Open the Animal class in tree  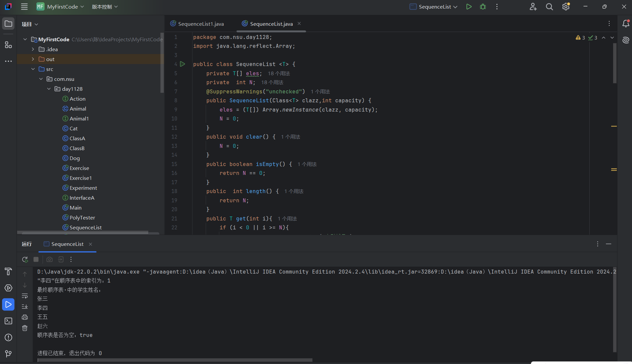78,109
